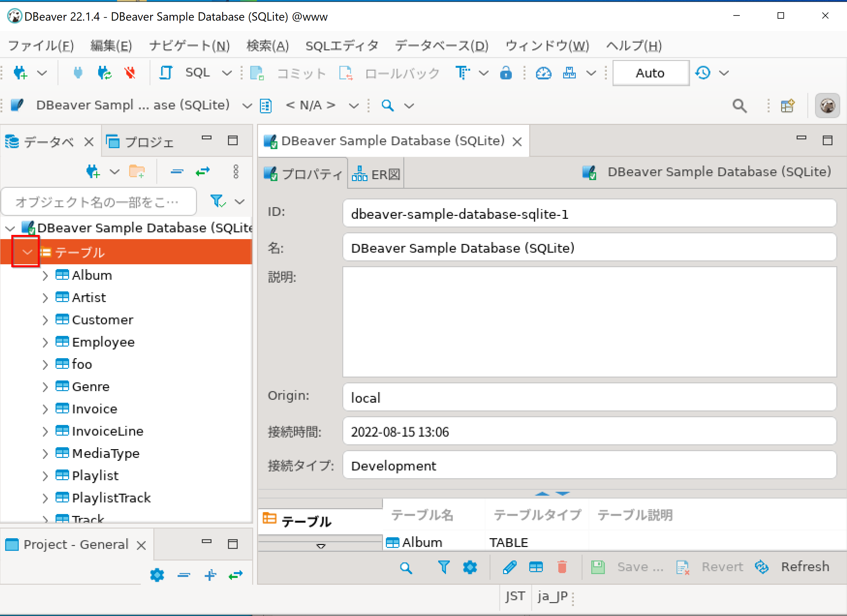The width and height of the screenshot is (847, 616).
Task: Open the ナビゲート(N) menu
Action: pos(189,45)
